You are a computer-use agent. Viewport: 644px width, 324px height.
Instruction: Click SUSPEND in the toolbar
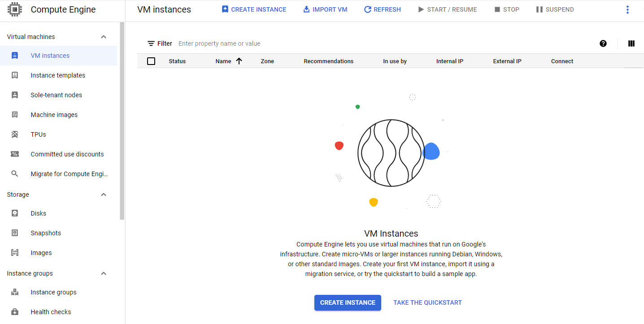pyautogui.click(x=555, y=9)
